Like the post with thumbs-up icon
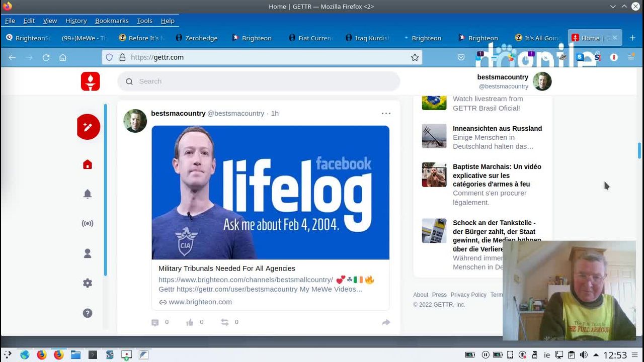This screenshot has height=362, width=644. (190, 322)
